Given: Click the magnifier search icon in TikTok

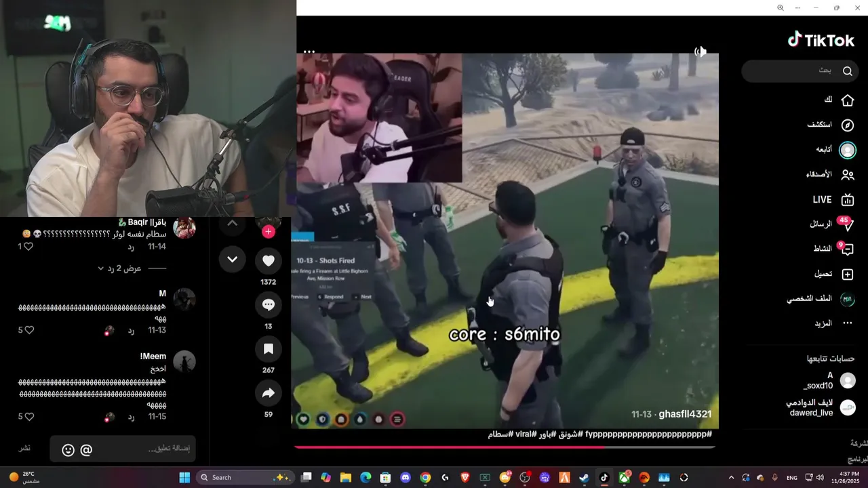Looking at the screenshot, I should point(848,71).
